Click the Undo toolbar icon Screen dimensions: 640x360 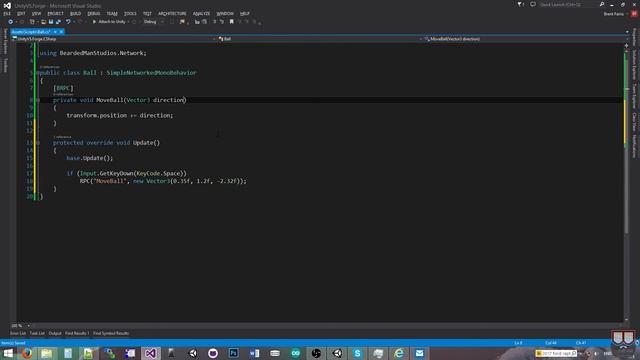point(68,22)
